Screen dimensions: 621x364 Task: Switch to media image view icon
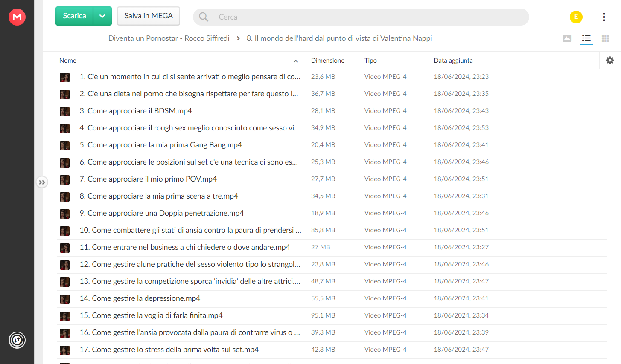click(x=567, y=38)
